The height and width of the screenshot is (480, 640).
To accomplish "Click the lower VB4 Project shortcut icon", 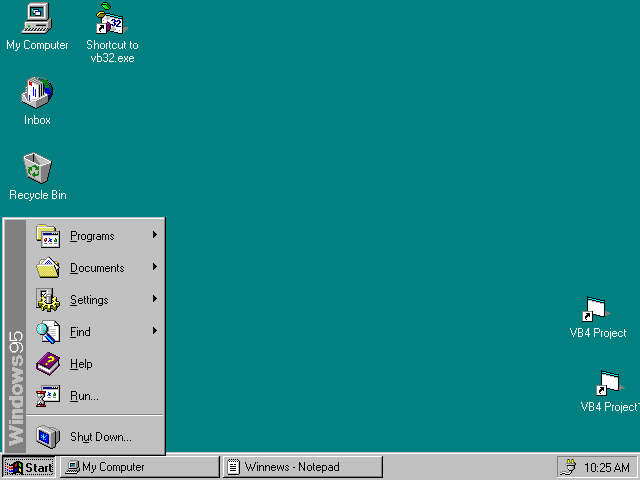I will click(608, 383).
